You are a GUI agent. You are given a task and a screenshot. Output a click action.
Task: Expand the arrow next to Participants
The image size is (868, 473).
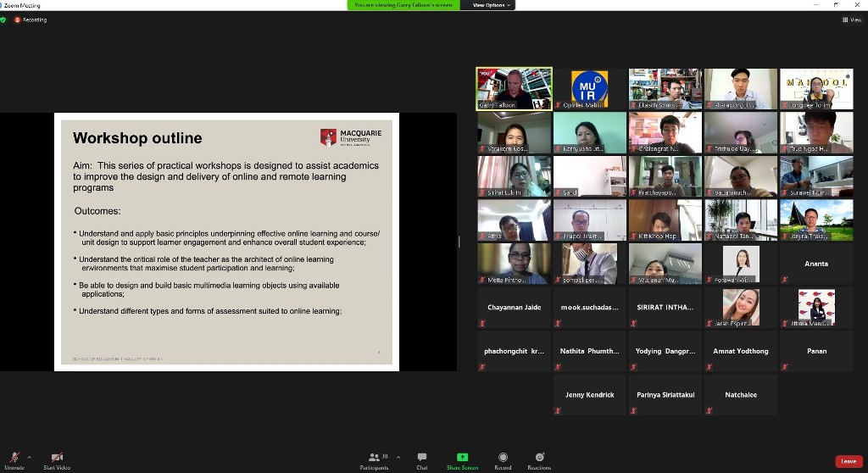point(398,457)
